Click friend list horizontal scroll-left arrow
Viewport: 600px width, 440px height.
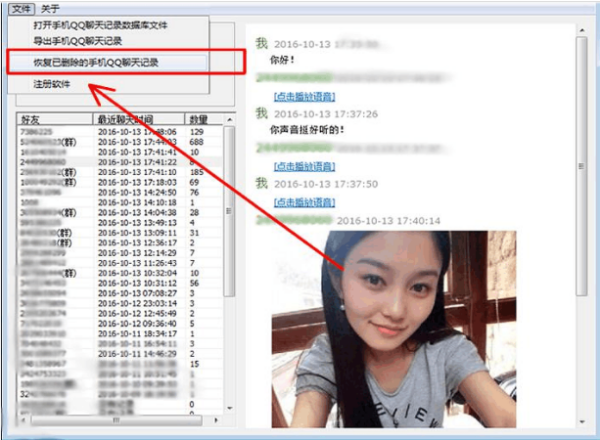pyautogui.click(x=23, y=420)
